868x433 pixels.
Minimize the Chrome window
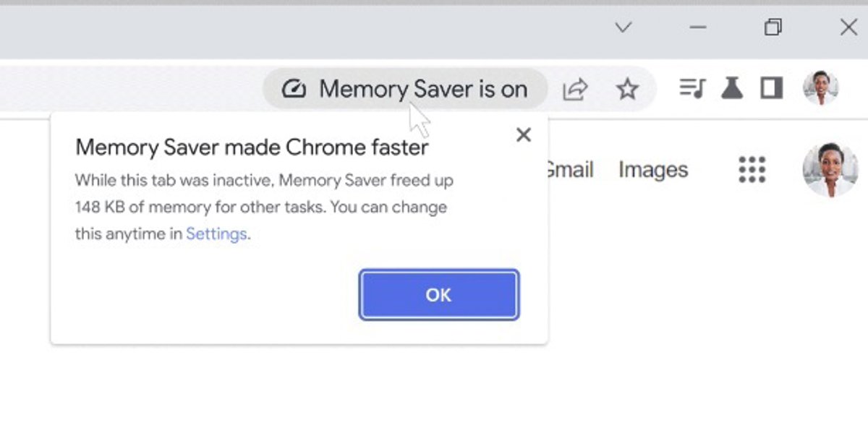pos(698,27)
